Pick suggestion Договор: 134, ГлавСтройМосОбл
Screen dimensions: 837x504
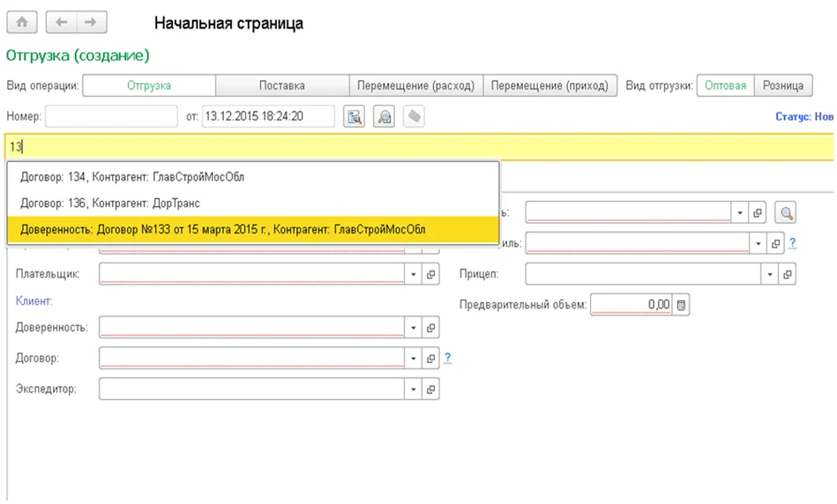(x=132, y=176)
